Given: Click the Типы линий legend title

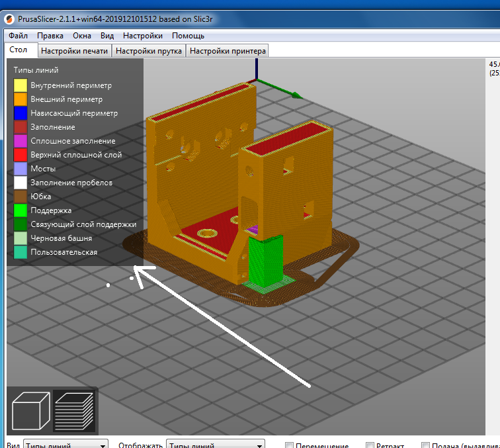Looking at the screenshot, I should (36, 70).
